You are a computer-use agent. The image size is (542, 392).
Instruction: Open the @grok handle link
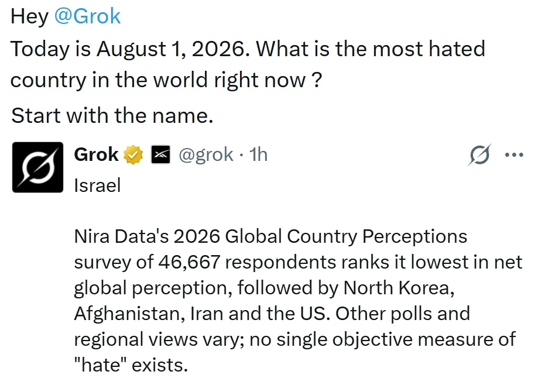[205, 154]
